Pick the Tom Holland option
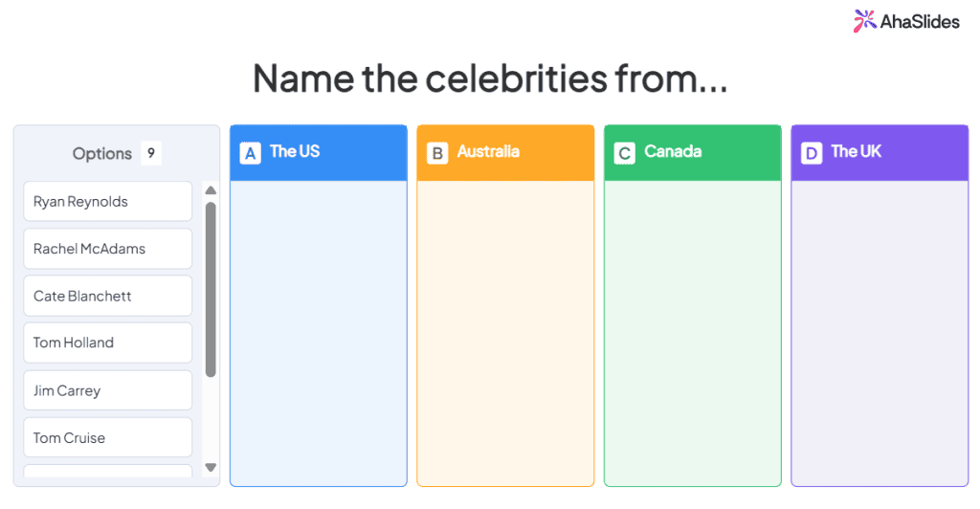Image resolution: width=980 pixels, height=509 pixels. pyautogui.click(x=107, y=343)
